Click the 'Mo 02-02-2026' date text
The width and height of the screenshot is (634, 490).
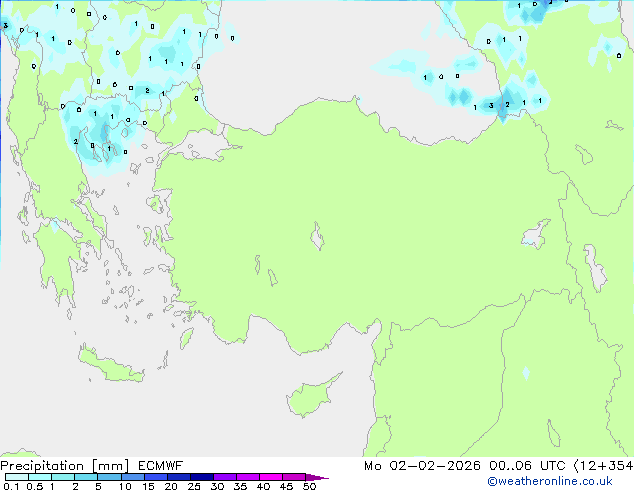(422, 466)
